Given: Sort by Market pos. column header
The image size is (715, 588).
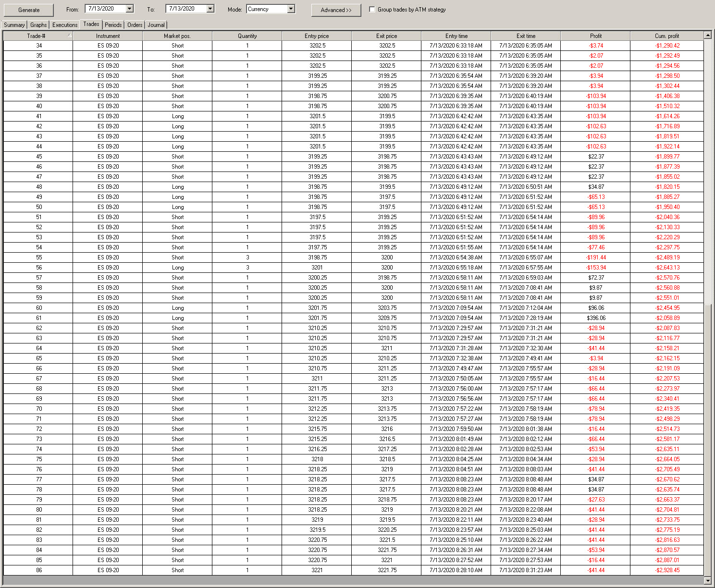Looking at the screenshot, I should point(177,36).
